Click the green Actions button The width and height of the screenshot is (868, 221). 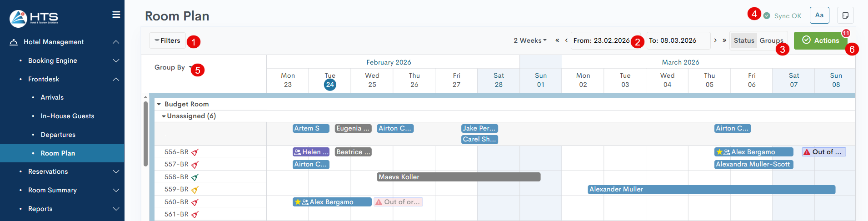[820, 40]
